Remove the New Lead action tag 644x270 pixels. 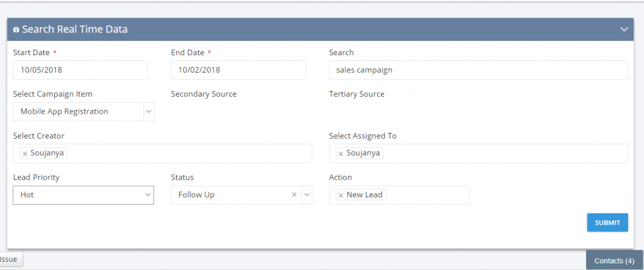click(x=341, y=195)
